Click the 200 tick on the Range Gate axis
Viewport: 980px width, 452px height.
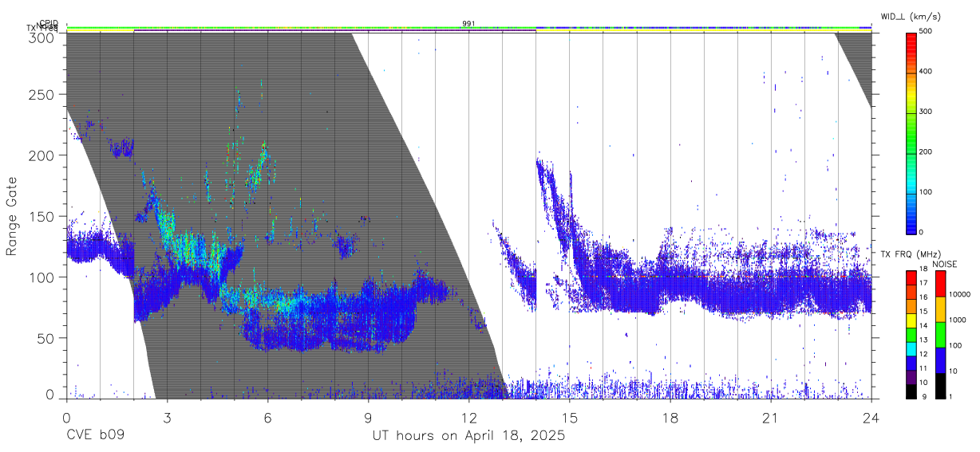tap(41, 155)
